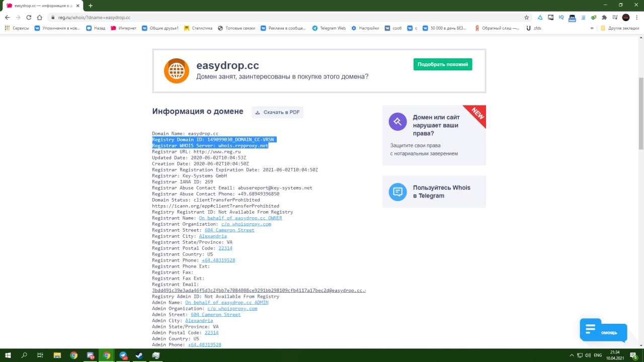
Task: Click Подобрать похожий green button
Action: pyautogui.click(x=443, y=64)
